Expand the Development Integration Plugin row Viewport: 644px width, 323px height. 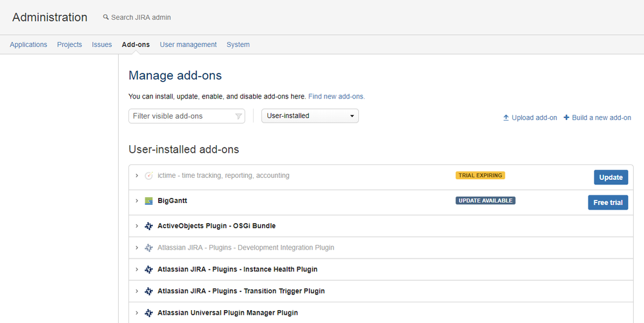(x=137, y=248)
